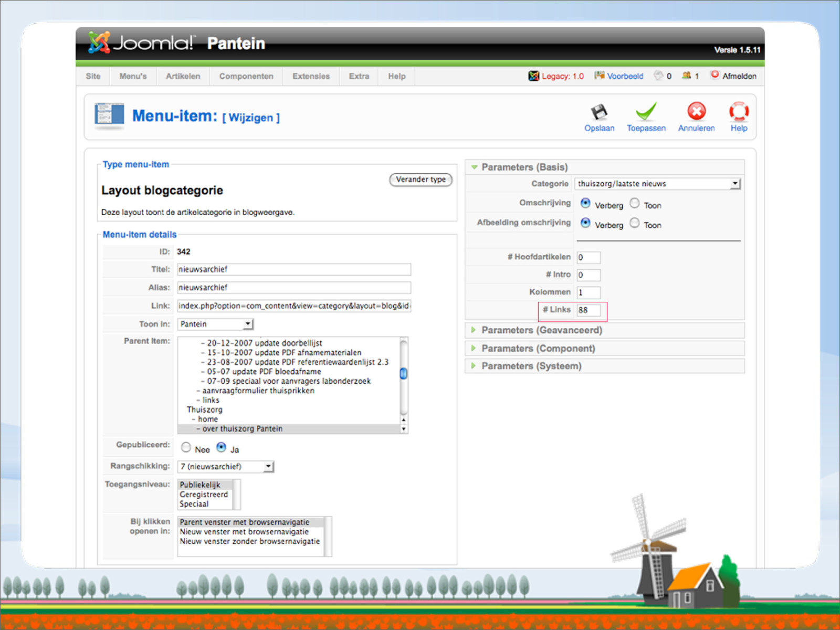Click the Joomla! logo
This screenshot has width=840, height=630.
[x=142, y=43]
